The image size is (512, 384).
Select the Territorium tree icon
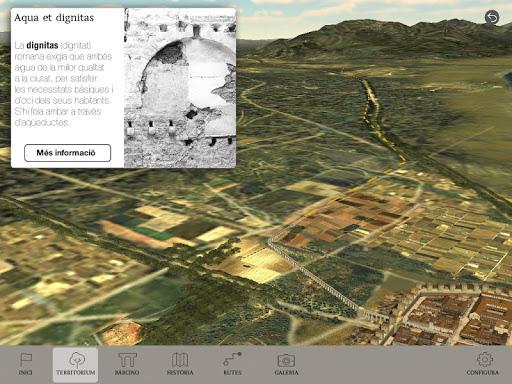click(77, 359)
